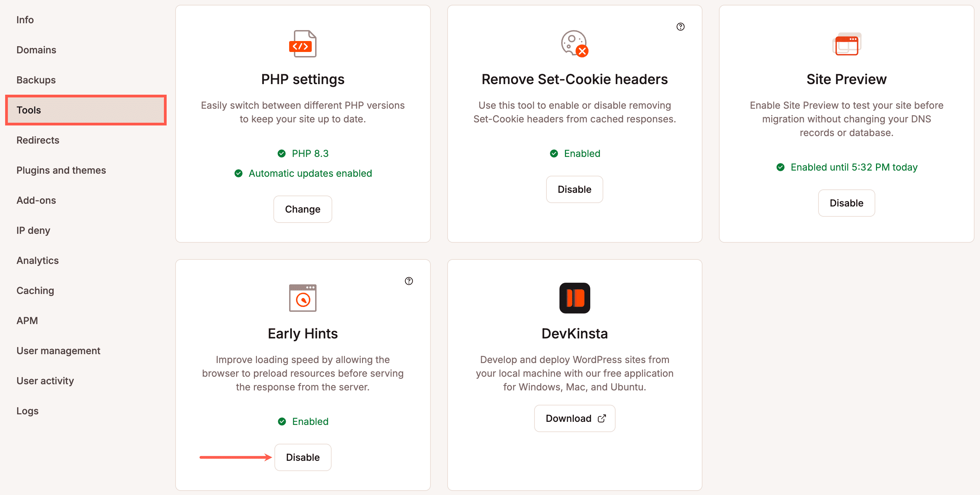Click the Early Hints stopwatch icon

302,298
